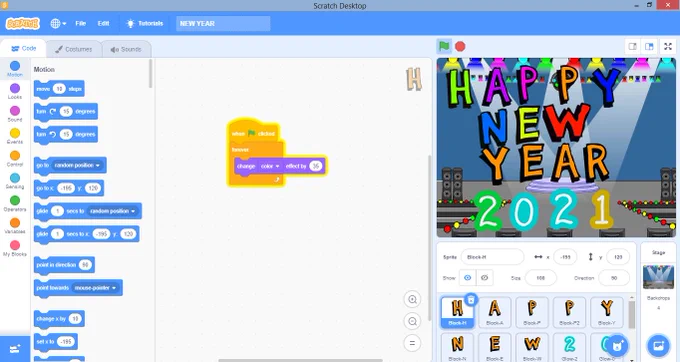Screen dimensions: 680x362
Task: Switch to the Code tab
Action: (x=23, y=49)
